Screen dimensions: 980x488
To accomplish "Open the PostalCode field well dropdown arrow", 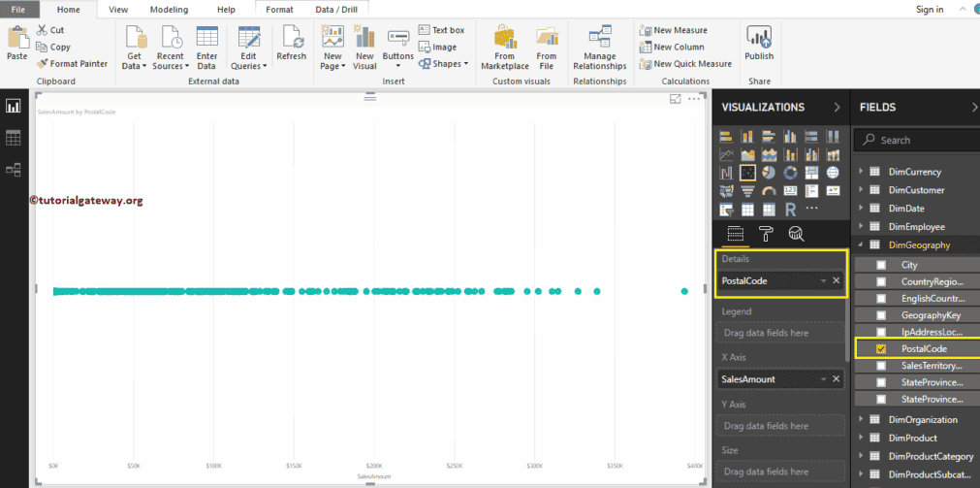I will click(823, 281).
